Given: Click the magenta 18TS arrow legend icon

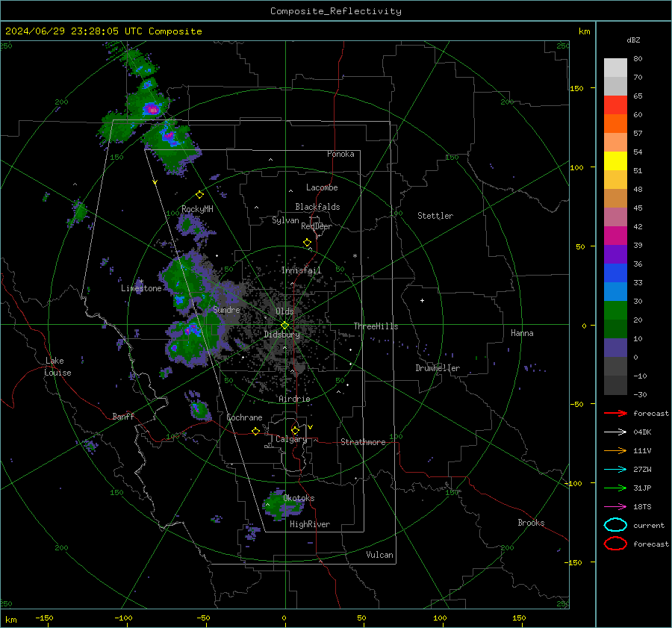Looking at the screenshot, I should pos(615,507).
